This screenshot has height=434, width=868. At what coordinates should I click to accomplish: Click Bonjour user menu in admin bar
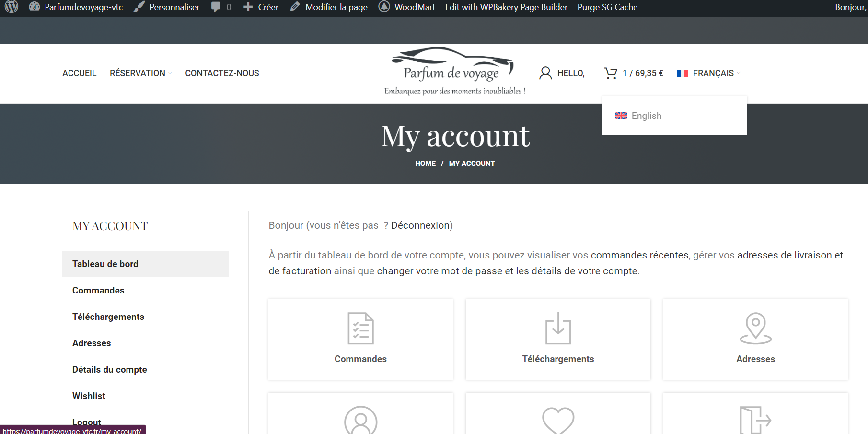click(851, 7)
